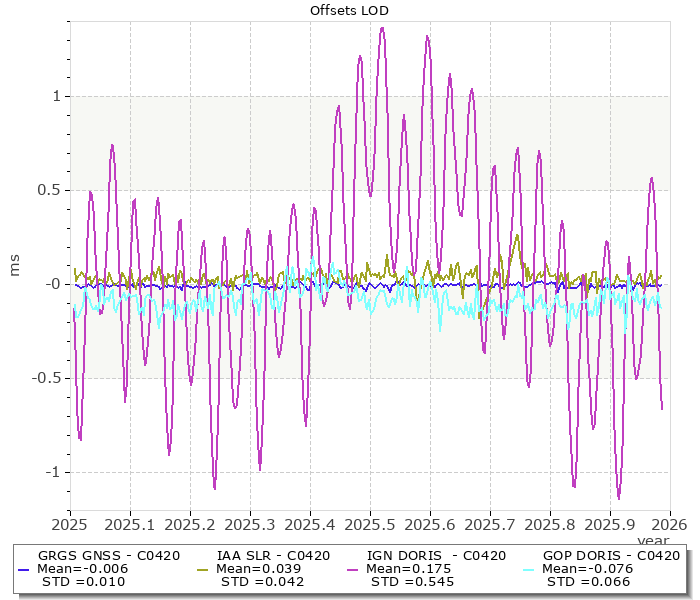Click the 2025.1 x-axis tick label
The image size is (700, 600).
pyautogui.click(x=130, y=523)
